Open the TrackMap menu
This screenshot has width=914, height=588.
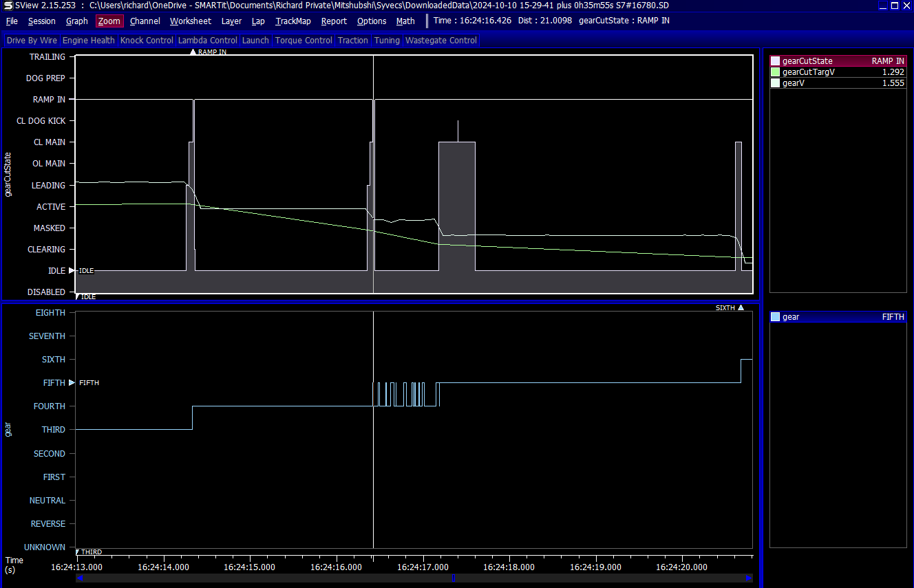coord(293,21)
